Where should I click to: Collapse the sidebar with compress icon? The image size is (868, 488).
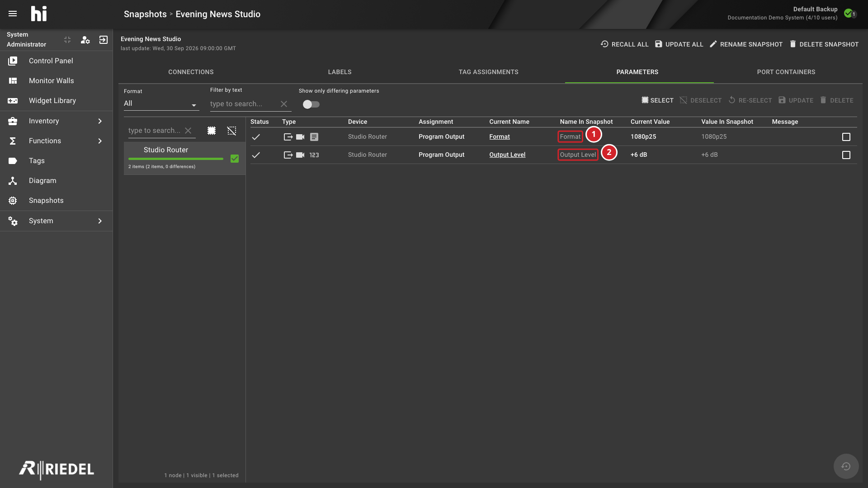tap(67, 40)
